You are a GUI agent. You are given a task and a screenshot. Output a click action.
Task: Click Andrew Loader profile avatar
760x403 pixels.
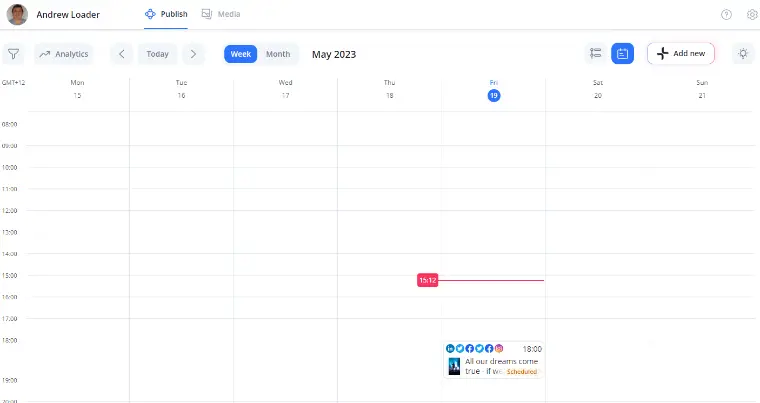17,15
